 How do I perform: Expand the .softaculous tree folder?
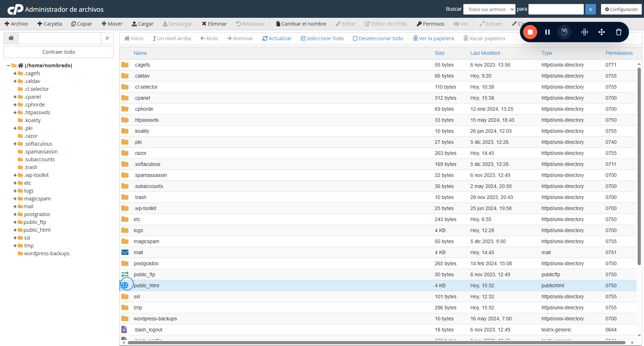pyautogui.click(x=15, y=144)
